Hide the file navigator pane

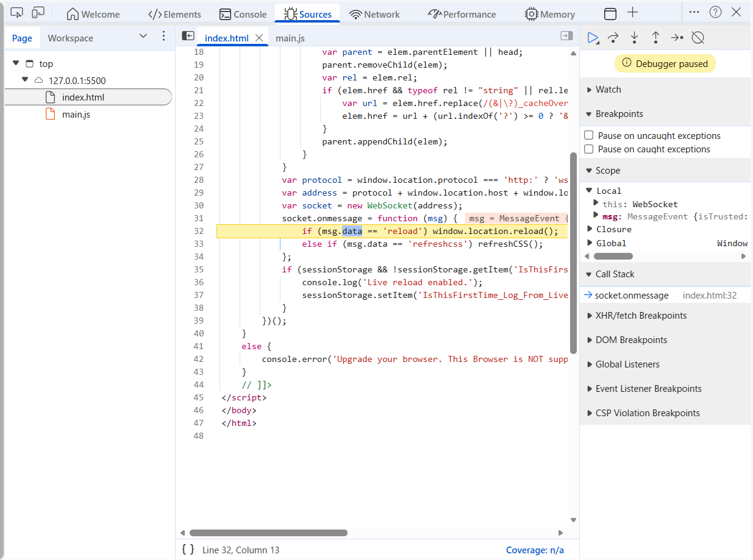click(188, 37)
